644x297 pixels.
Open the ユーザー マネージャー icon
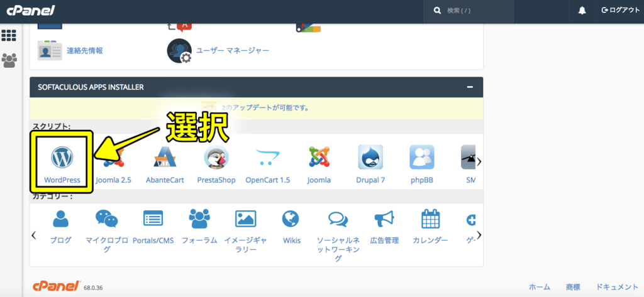click(x=179, y=51)
